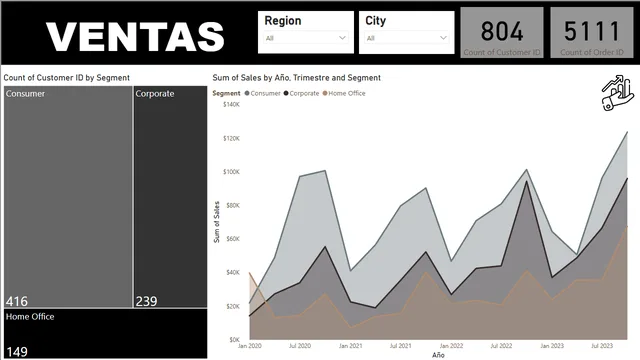This screenshot has height=360, width=640.
Task: Open the City slicer dropdown
Action: coord(407,38)
